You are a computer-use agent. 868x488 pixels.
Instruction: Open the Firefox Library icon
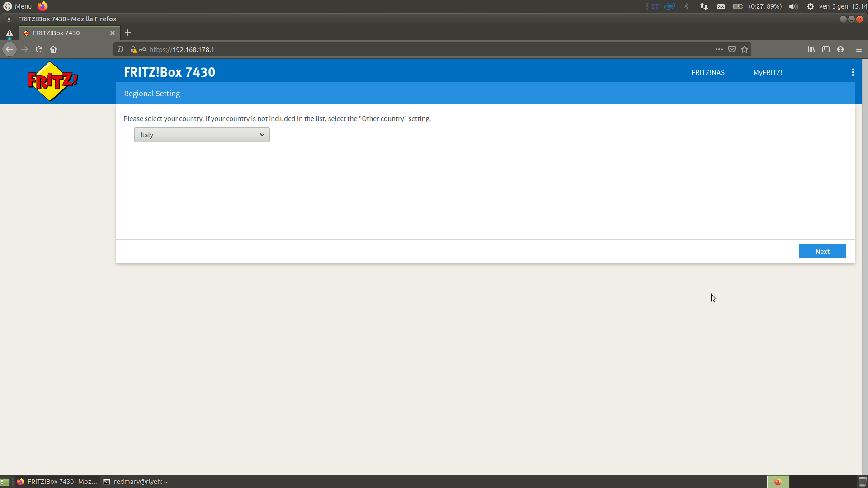pyautogui.click(x=811, y=49)
